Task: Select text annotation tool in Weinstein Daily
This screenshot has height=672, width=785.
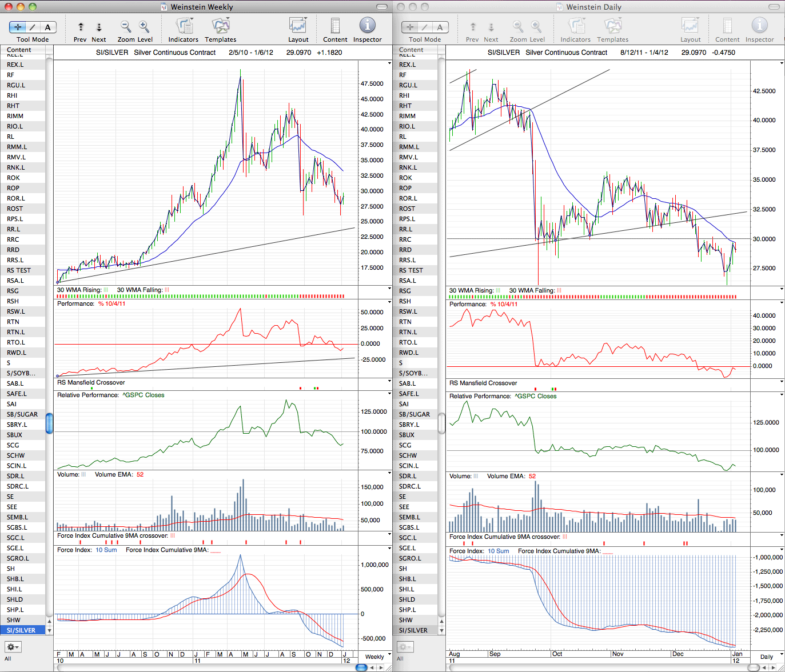Action: [440, 27]
